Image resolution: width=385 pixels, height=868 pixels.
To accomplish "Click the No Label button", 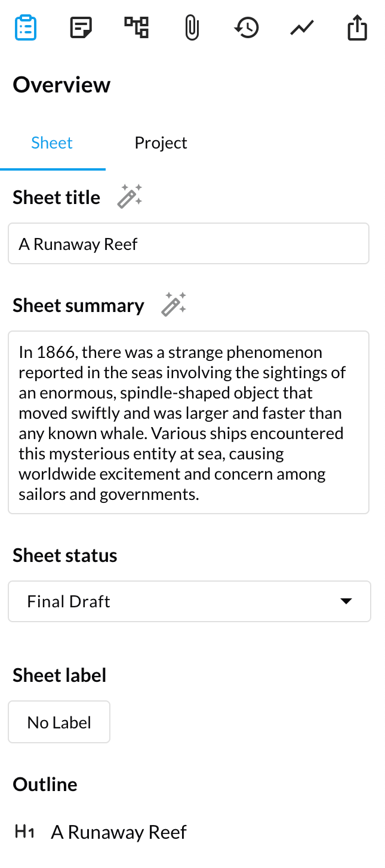I will [59, 722].
